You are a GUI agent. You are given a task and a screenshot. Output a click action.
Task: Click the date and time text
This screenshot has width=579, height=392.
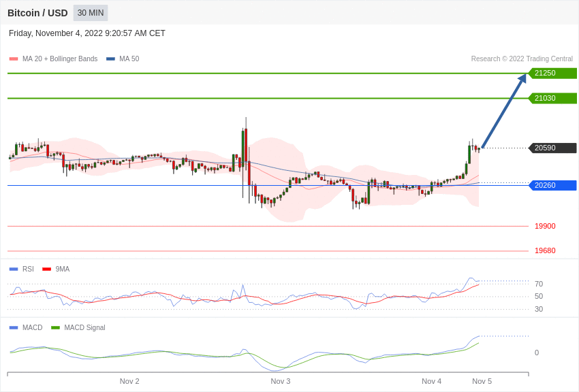(x=87, y=33)
